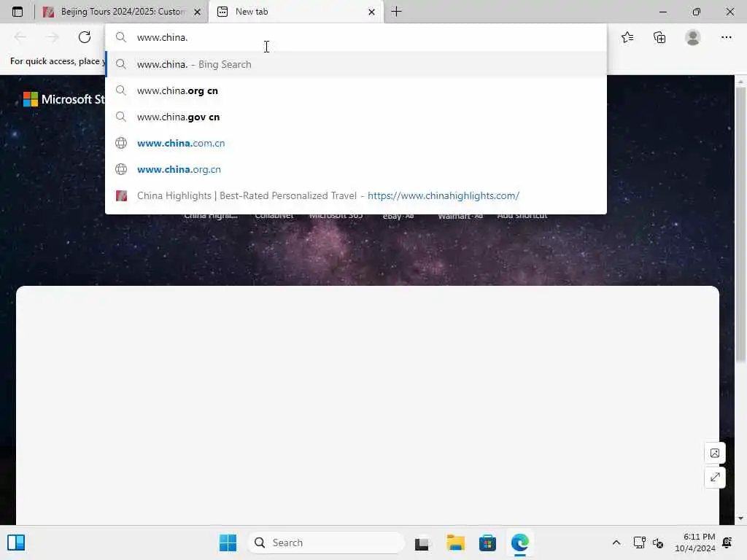The width and height of the screenshot is (747, 560).
Task: Click the browser forward arrow
Action: coord(53,37)
